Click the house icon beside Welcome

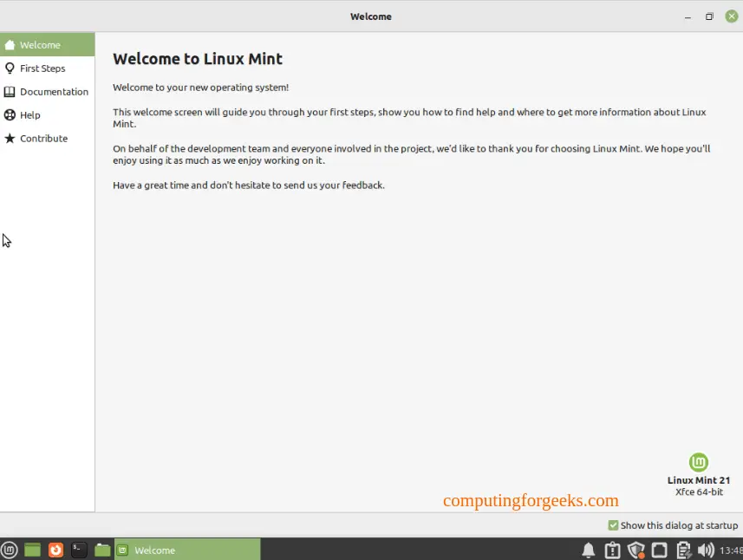[10, 44]
